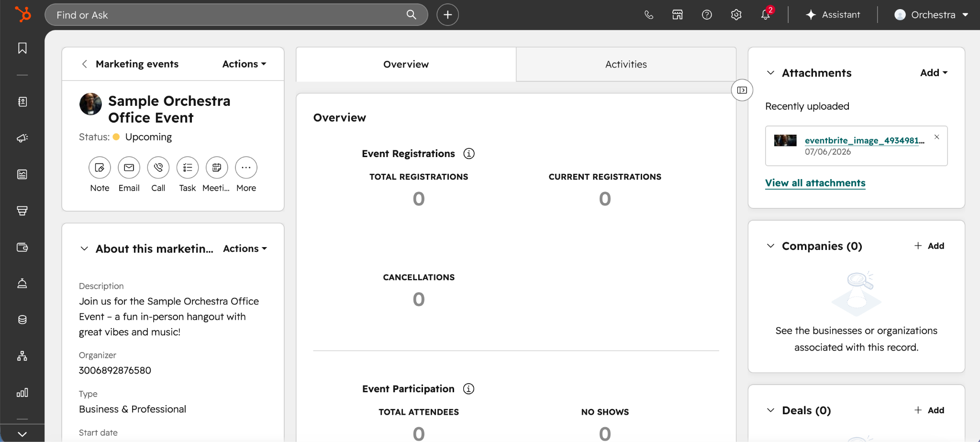The width and height of the screenshot is (980, 442).
Task: Log a Call on the event
Action: pyautogui.click(x=158, y=168)
